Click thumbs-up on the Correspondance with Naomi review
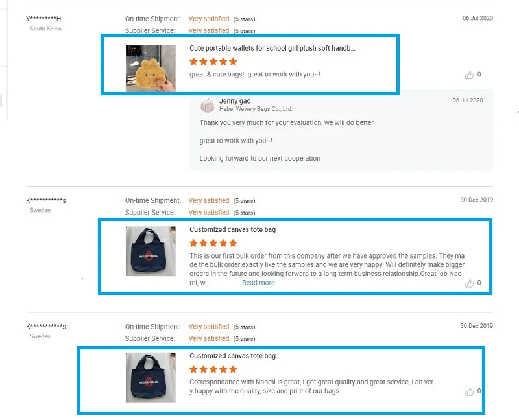The width and height of the screenshot is (519, 420). [x=469, y=391]
